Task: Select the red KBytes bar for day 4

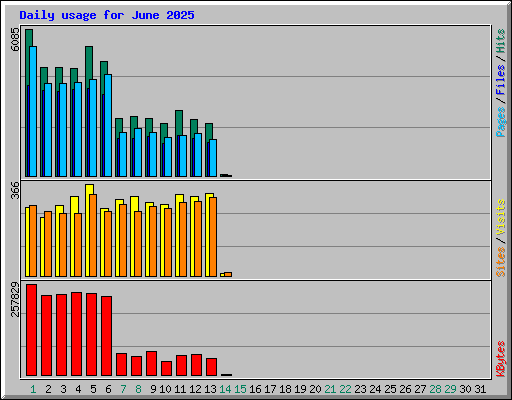Action: [x=76, y=334]
